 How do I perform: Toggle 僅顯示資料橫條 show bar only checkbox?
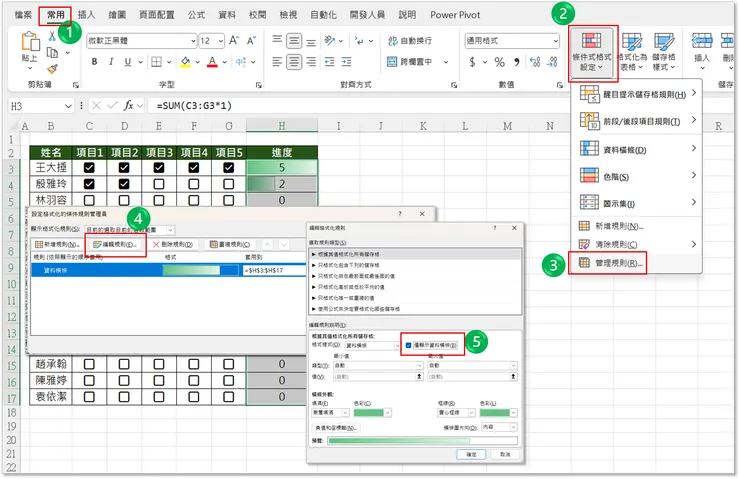[x=408, y=345]
